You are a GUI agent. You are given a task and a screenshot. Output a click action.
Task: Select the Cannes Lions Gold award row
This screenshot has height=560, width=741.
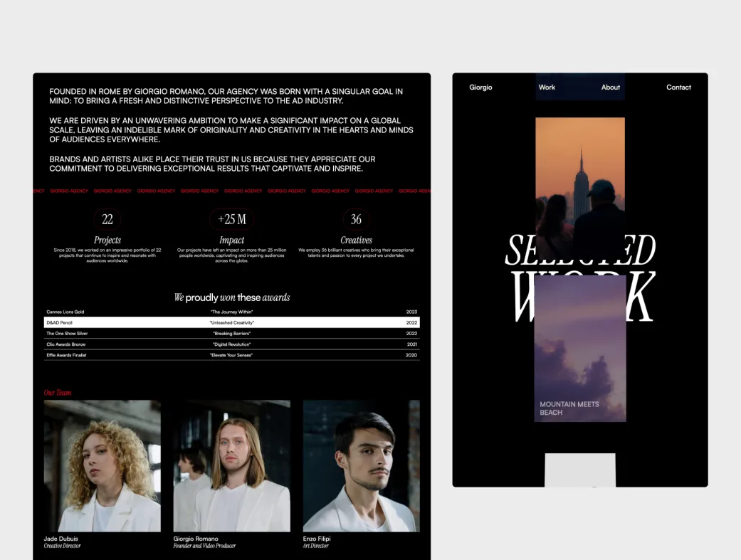pos(231,312)
